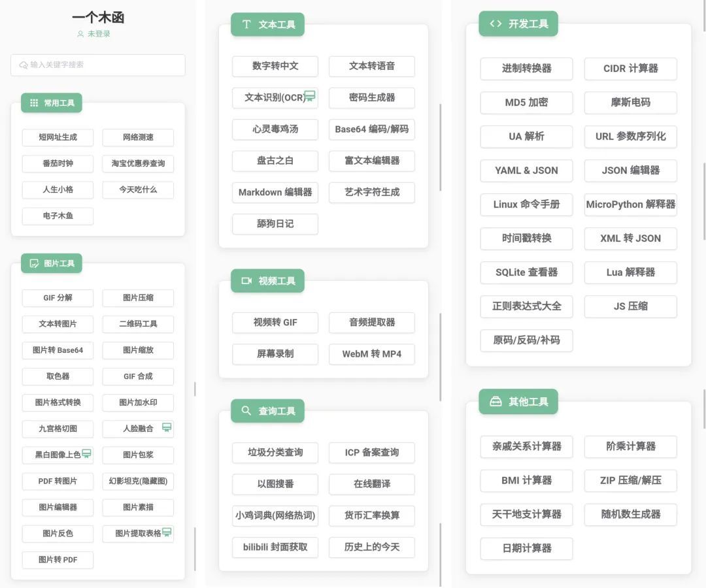Viewport: 706px width, 588px height.
Task: Click the 一个木函 site title
Action: [97, 18]
